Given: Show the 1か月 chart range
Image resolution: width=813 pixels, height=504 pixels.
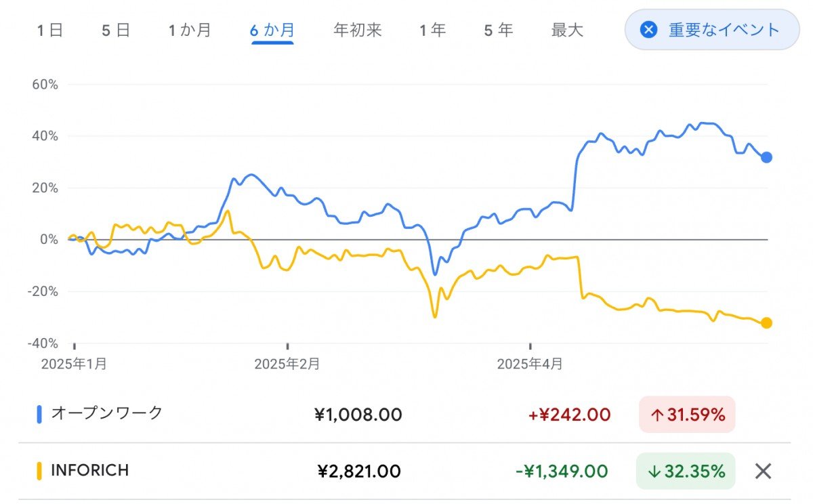Looking at the screenshot, I should click(x=189, y=30).
